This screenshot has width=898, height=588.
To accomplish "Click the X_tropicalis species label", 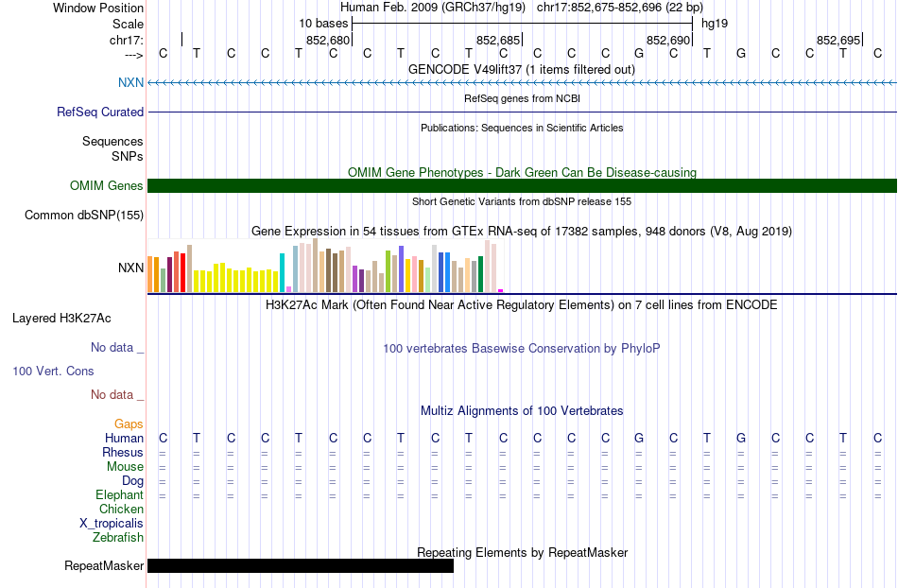I will pos(112,524).
